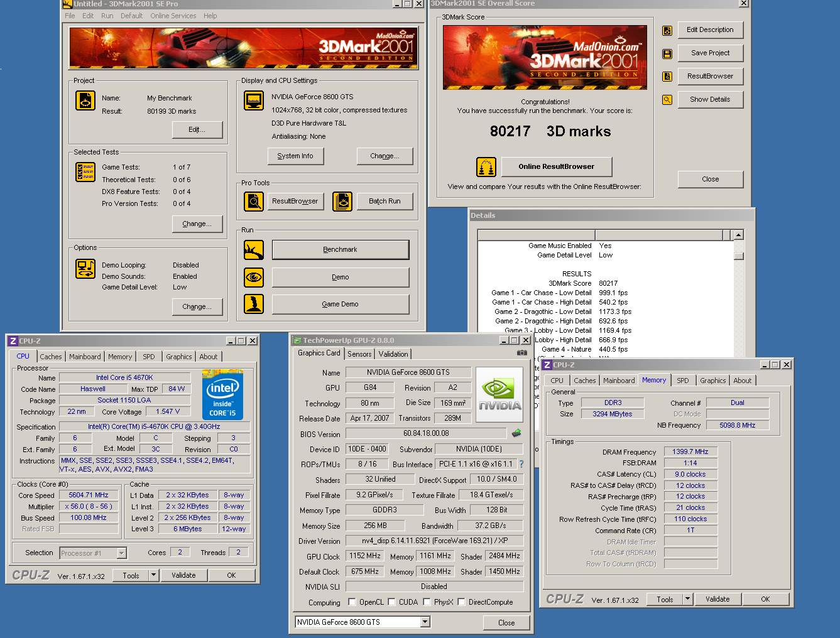Click the Show Details button
The width and height of the screenshot is (840, 638).
tap(710, 99)
